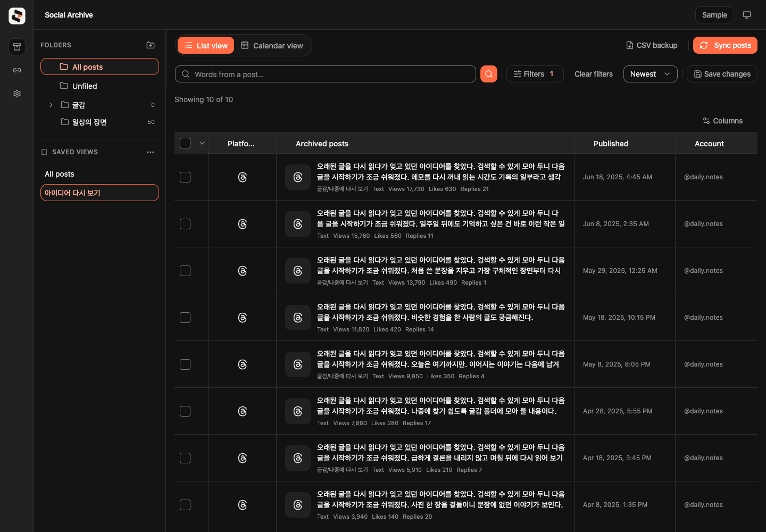This screenshot has width=766, height=532.
Task: Toggle the select-all checkbox in table header
Action: [x=185, y=143]
